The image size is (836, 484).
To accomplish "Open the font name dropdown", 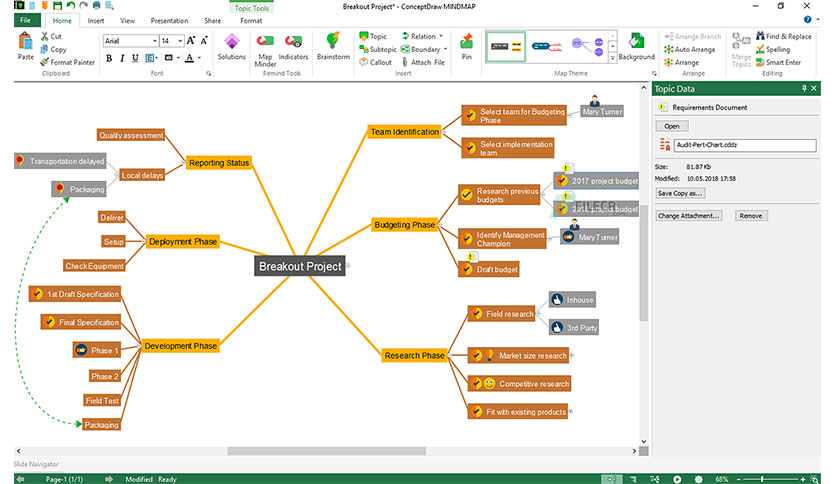I will pos(155,41).
